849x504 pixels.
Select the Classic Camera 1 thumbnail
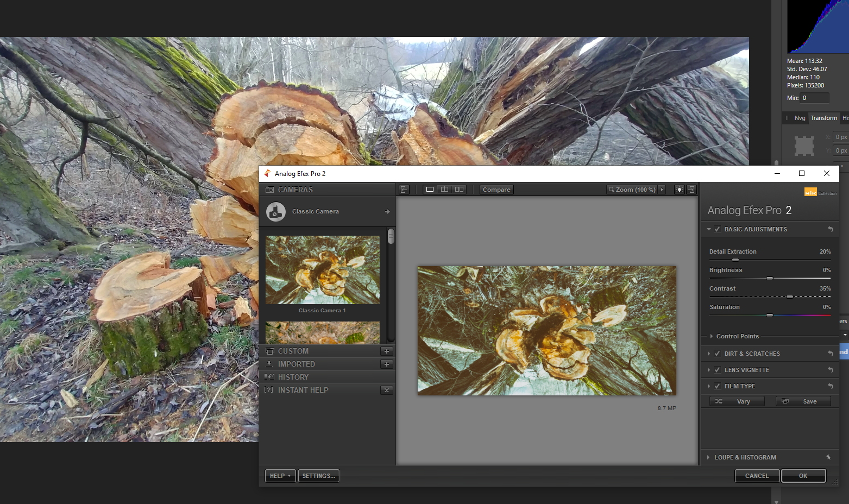pyautogui.click(x=323, y=270)
